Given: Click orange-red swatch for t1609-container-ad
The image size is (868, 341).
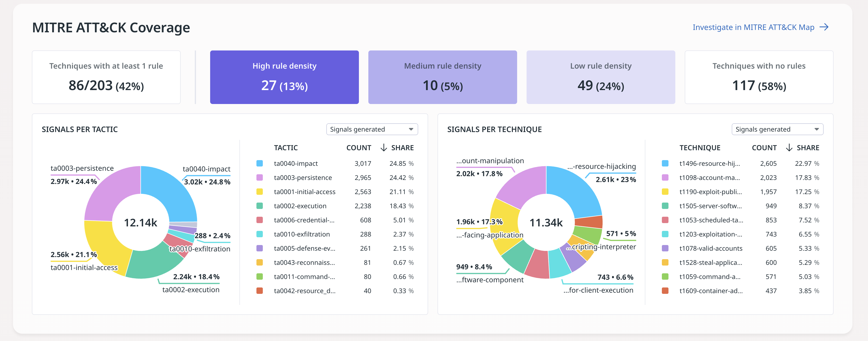Looking at the screenshot, I should pyautogui.click(x=665, y=291).
